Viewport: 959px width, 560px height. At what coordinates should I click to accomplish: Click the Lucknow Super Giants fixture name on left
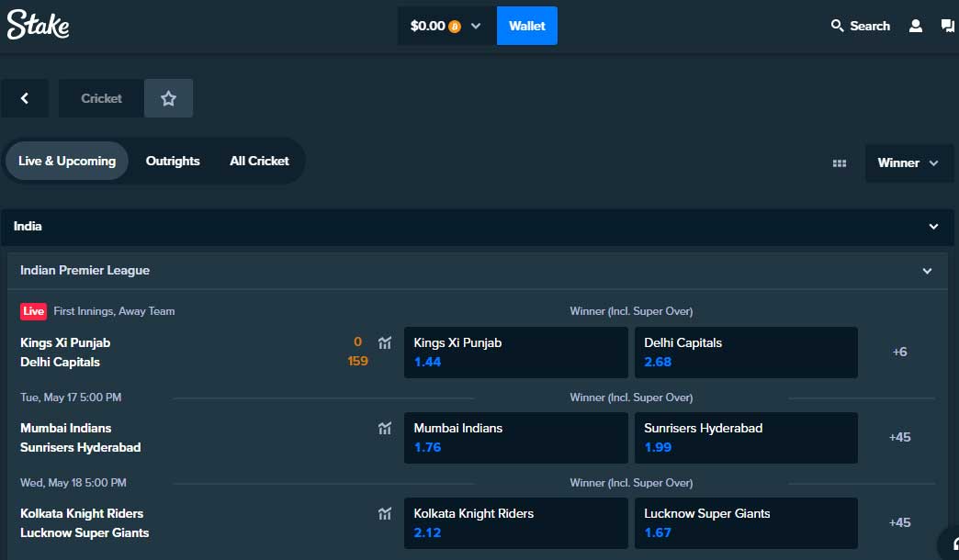(x=85, y=533)
